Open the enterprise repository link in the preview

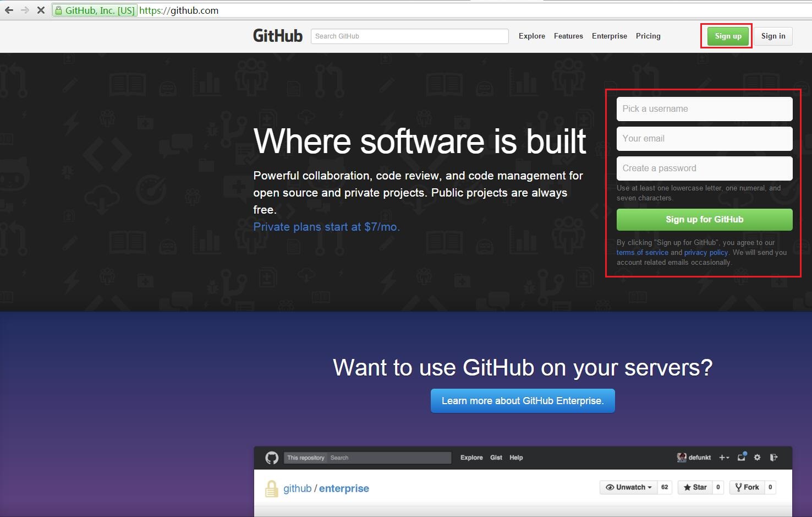tap(344, 488)
